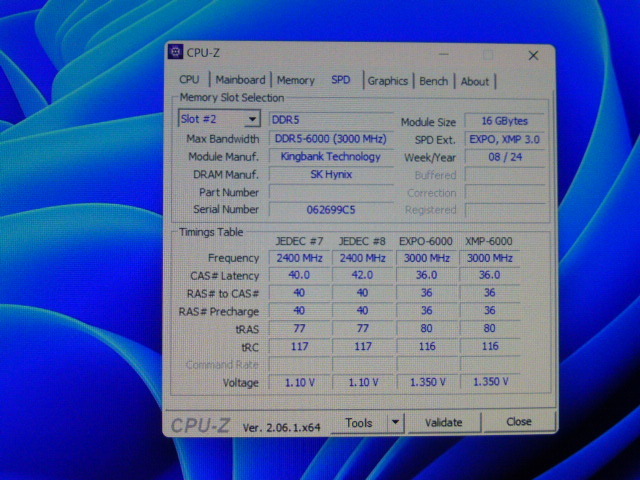Click the Ver. 2.06.1.x64 version text
The height and width of the screenshot is (480, 640).
tap(282, 427)
